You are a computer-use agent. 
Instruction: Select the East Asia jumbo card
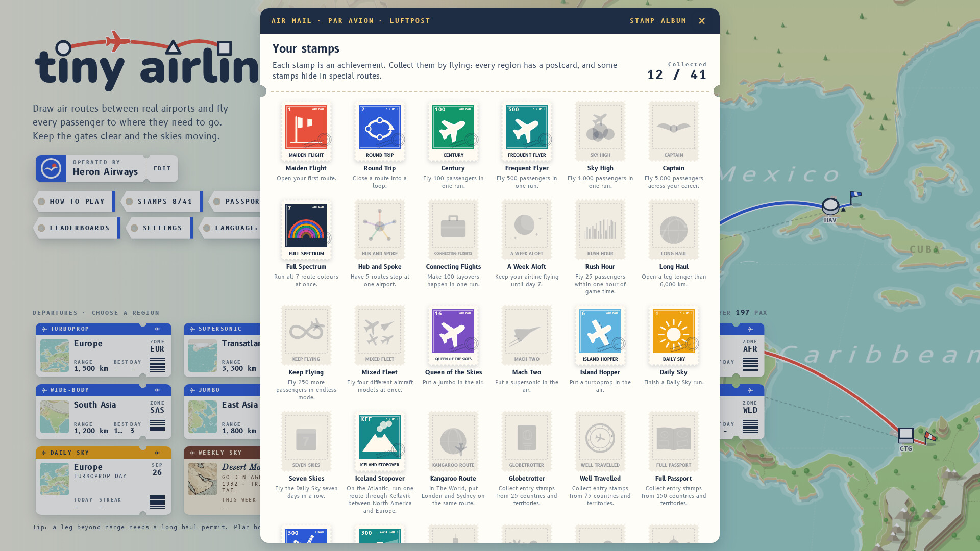[x=222, y=412]
